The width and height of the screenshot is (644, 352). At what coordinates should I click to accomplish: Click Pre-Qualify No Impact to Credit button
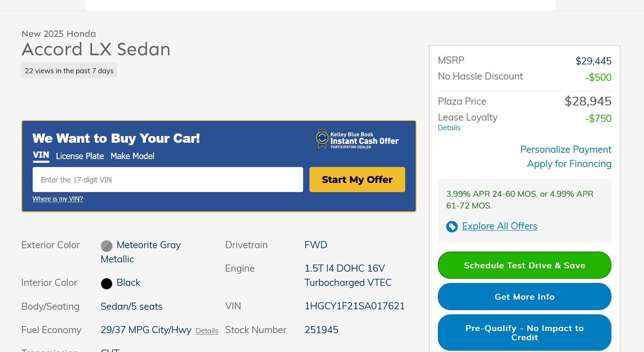pyautogui.click(x=524, y=333)
